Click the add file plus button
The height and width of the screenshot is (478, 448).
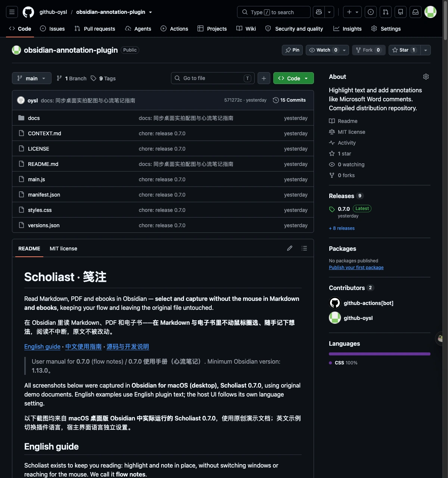click(264, 78)
